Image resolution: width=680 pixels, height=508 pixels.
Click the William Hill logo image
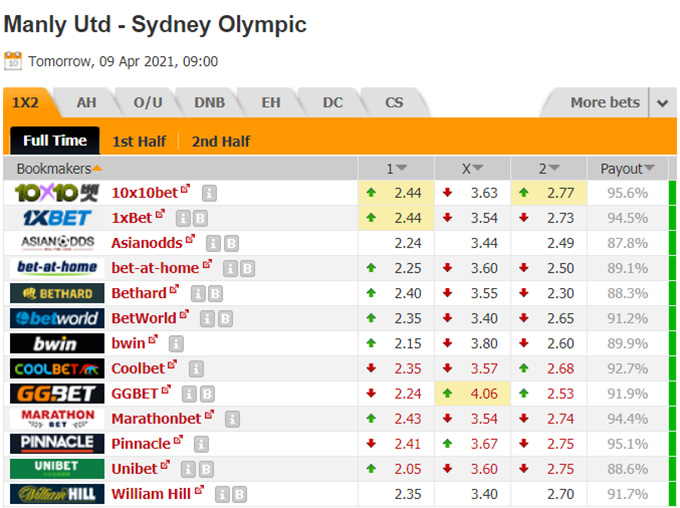[57, 494]
